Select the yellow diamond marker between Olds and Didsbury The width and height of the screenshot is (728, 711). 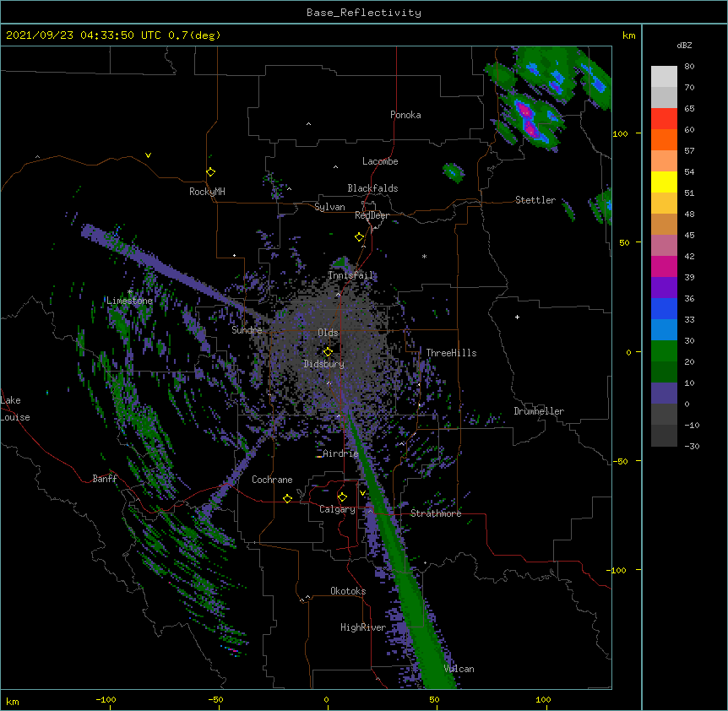(328, 352)
